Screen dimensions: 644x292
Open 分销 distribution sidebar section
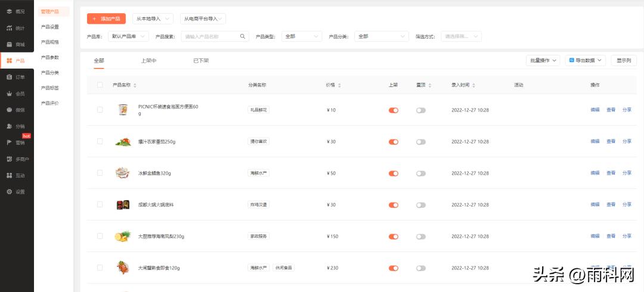pos(17,126)
